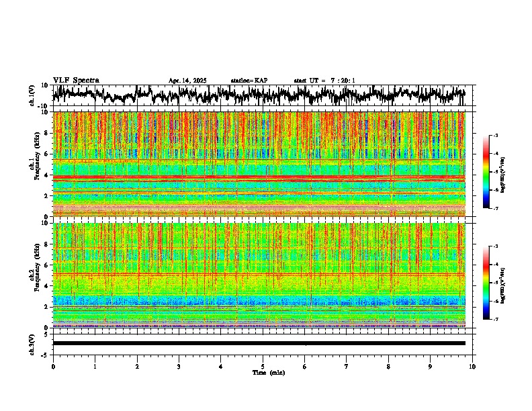Click the "-5" label on ch.1 colorbar

point(495,172)
